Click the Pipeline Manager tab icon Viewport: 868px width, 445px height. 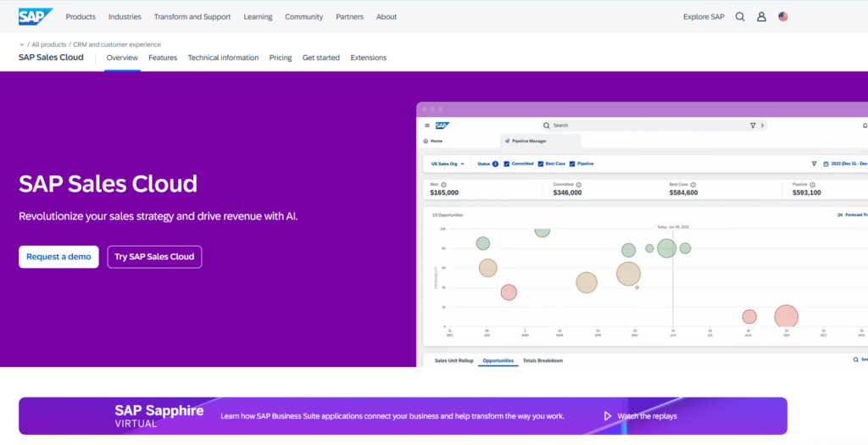coord(508,142)
